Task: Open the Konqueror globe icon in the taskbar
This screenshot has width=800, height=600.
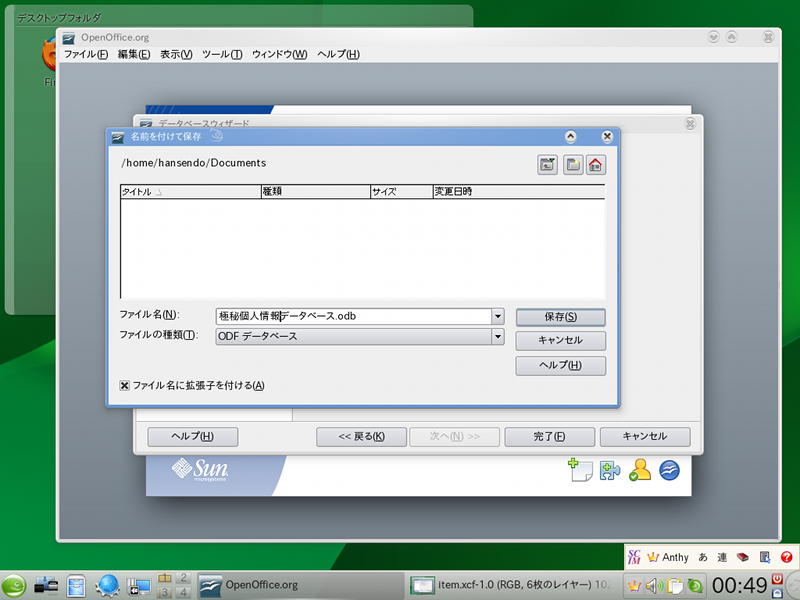Action: [107, 586]
